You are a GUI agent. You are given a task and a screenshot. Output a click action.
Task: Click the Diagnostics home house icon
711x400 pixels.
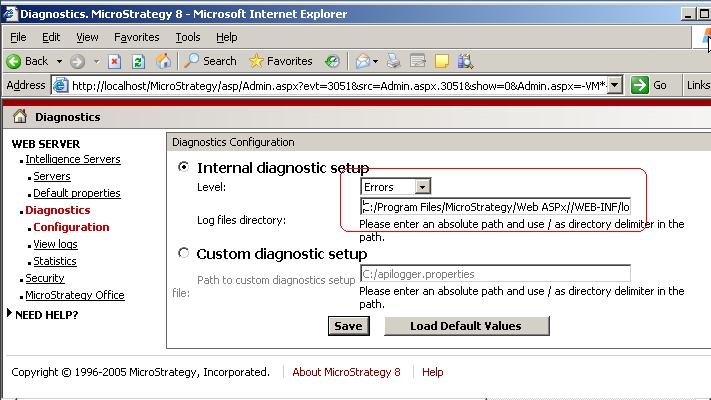(x=19, y=117)
